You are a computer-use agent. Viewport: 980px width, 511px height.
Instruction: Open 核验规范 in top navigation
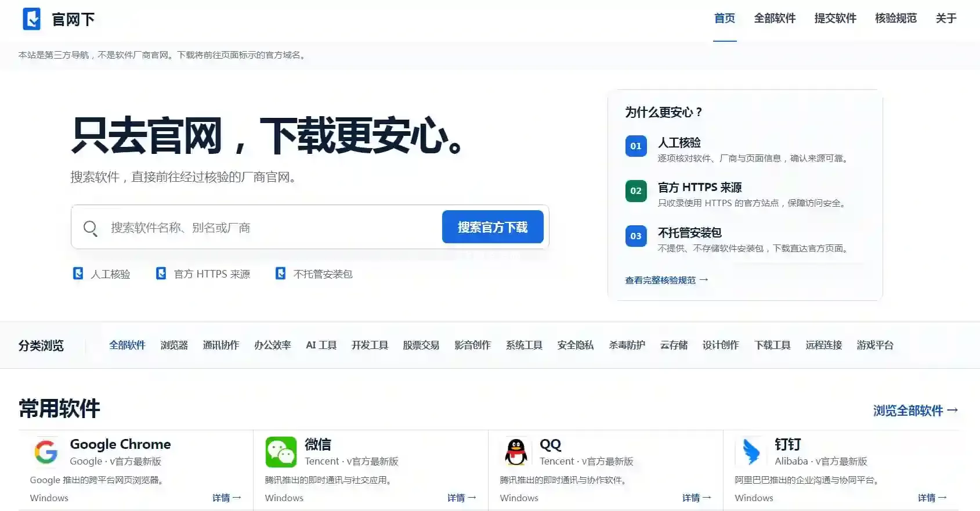tap(896, 19)
